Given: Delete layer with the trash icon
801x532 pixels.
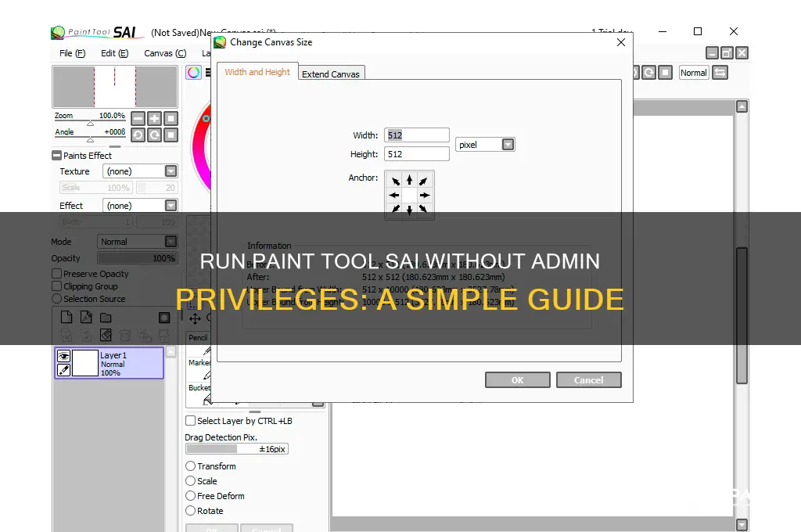Looking at the screenshot, I should pos(125,336).
